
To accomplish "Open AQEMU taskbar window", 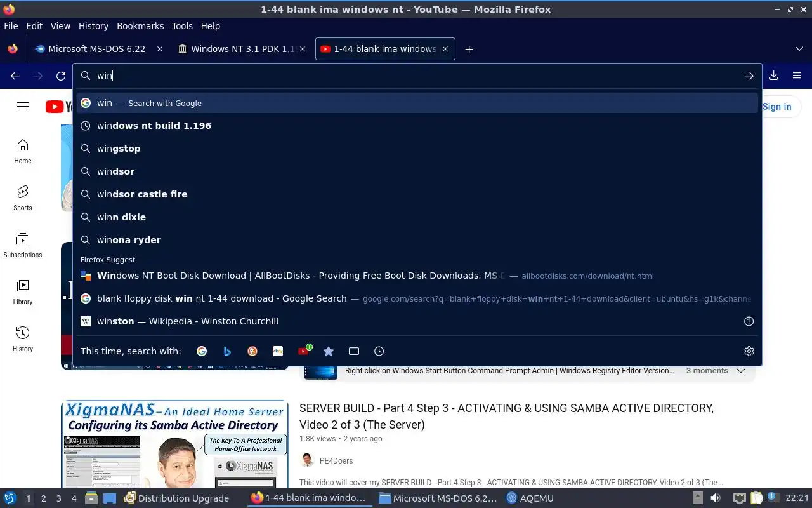I will click(530, 498).
